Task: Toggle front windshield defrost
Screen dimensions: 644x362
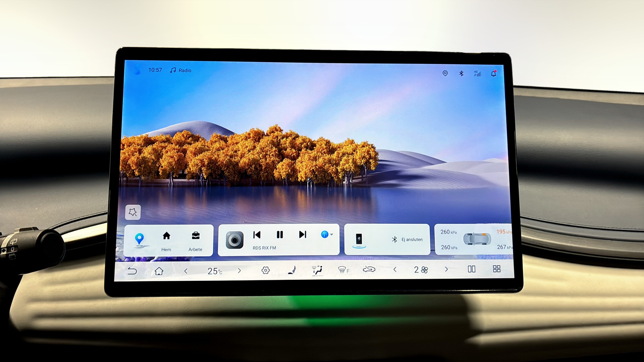Action: [x=343, y=269]
